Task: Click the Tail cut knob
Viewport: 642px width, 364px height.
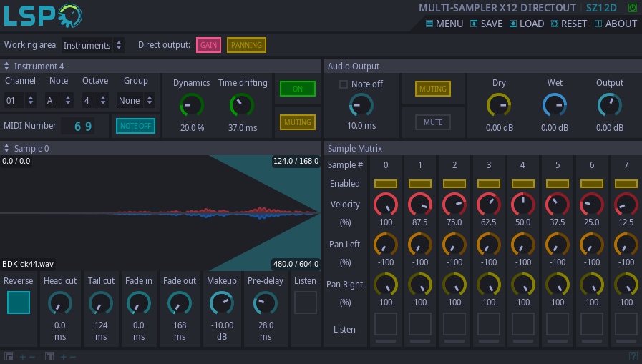Action: (x=101, y=303)
